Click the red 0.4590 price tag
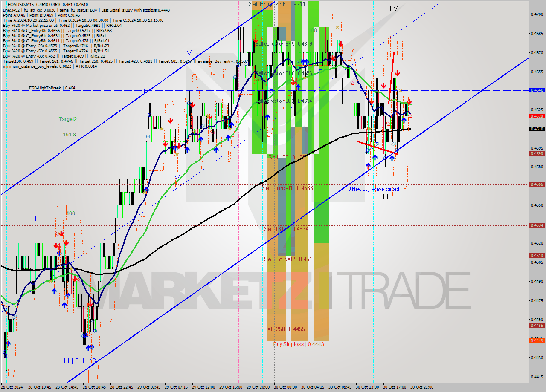Image resolution: width=546 pixels, height=392 pixels. tap(537, 154)
